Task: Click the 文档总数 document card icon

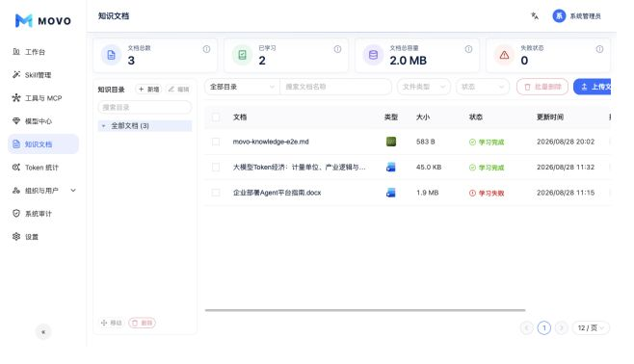Action: tap(111, 55)
